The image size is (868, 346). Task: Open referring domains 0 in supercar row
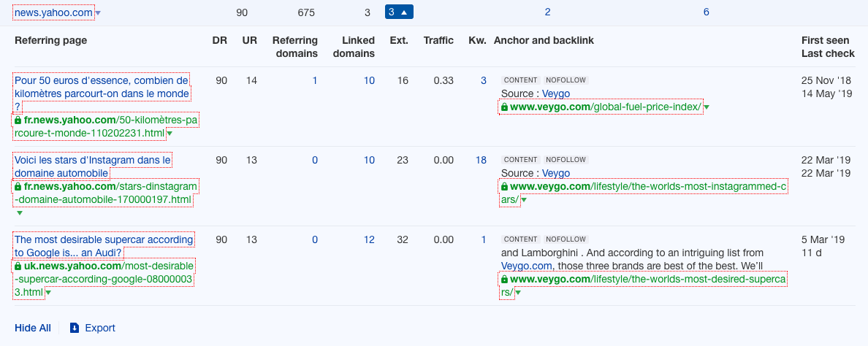pyautogui.click(x=315, y=240)
